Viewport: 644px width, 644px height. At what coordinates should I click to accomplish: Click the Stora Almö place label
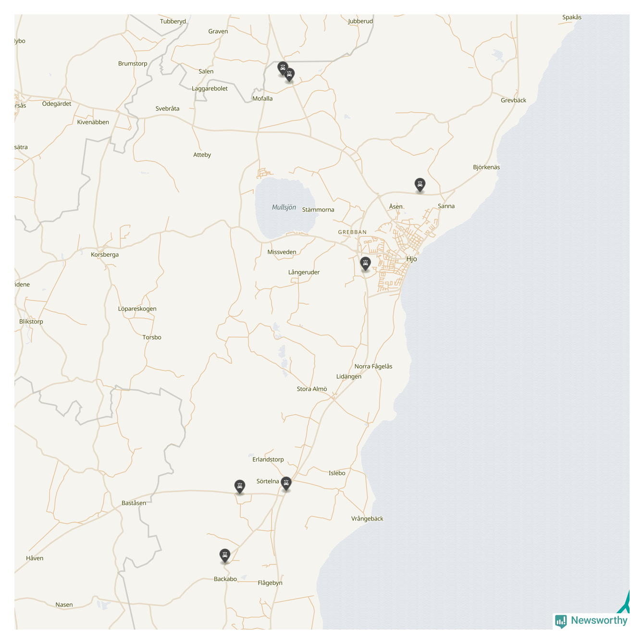pyautogui.click(x=312, y=389)
